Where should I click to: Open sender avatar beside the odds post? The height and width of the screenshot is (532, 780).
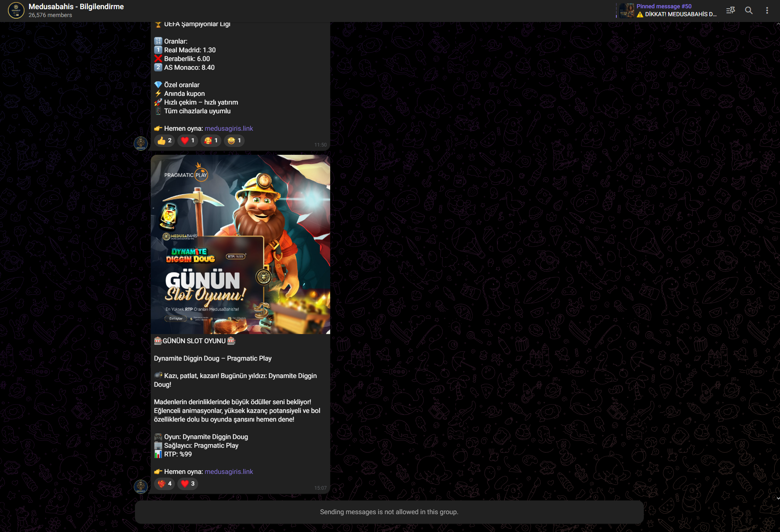[141, 144]
